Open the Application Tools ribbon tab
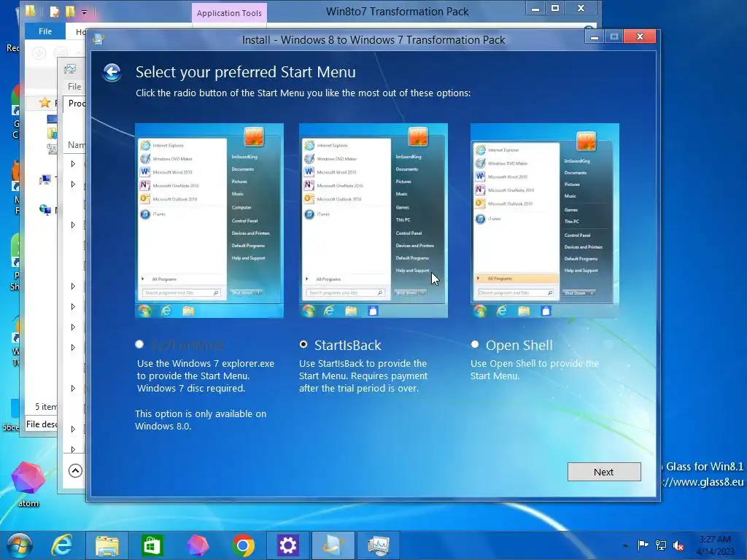The height and width of the screenshot is (560, 747). point(229,13)
